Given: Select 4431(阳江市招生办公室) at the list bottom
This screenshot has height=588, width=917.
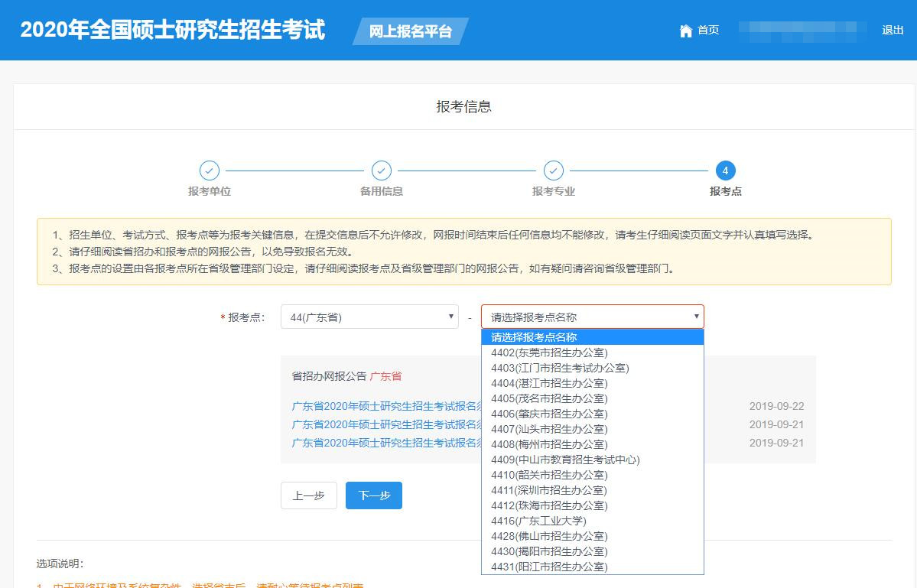Looking at the screenshot, I should coord(548,567).
